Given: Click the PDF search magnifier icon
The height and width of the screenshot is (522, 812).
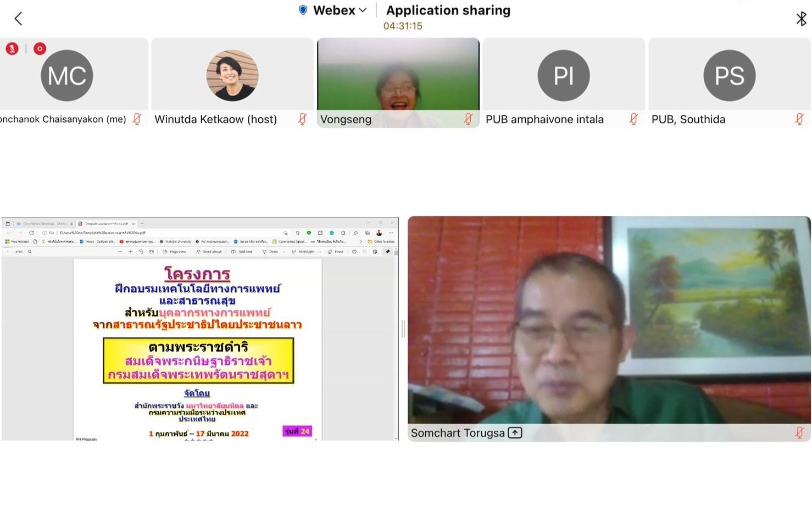Looking at the screenshot, I should [30, 252].
